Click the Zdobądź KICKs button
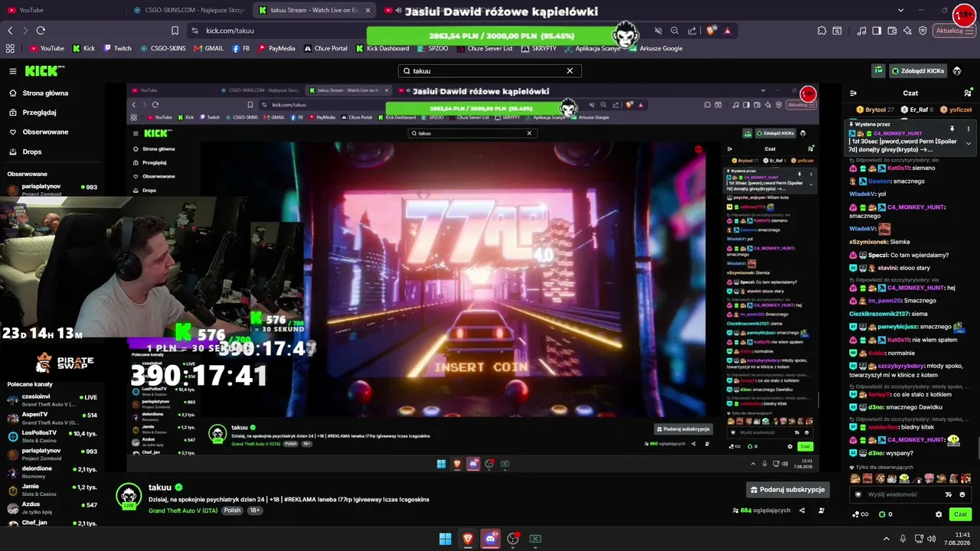This screenshot has height=551, width=980. point(917,71)
